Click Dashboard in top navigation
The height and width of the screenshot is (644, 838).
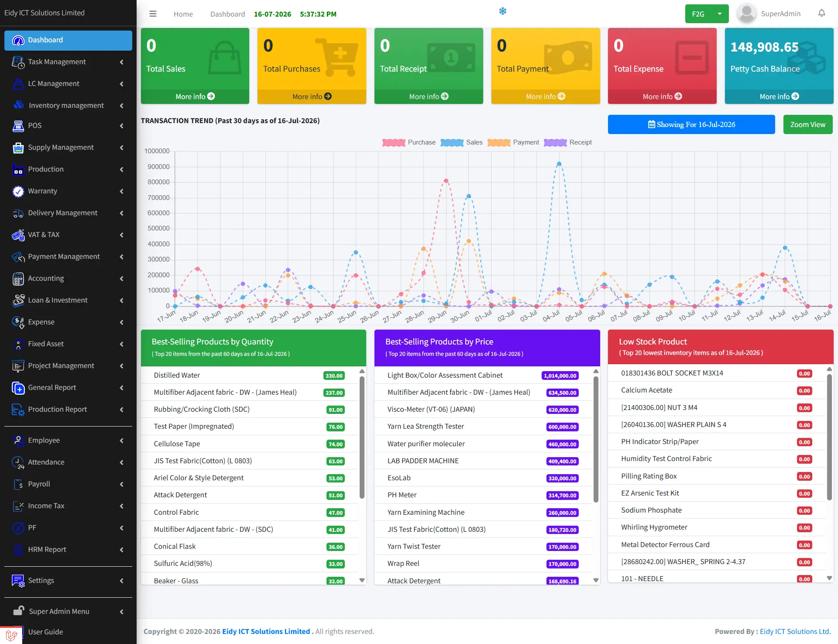click(x=227, y=14)
